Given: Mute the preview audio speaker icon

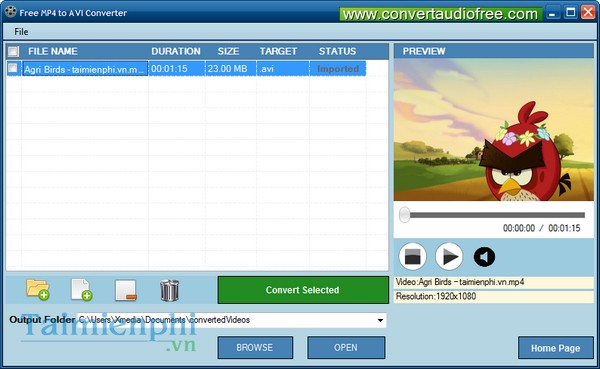Looking at the screenshot, I should click(x=484, y=256).
